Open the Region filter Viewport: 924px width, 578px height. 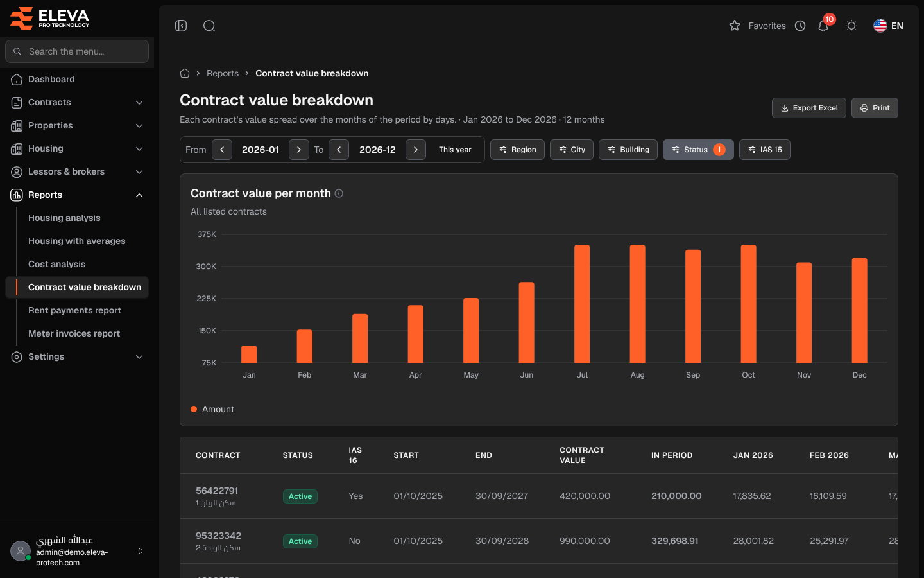[x=518, y=150]
